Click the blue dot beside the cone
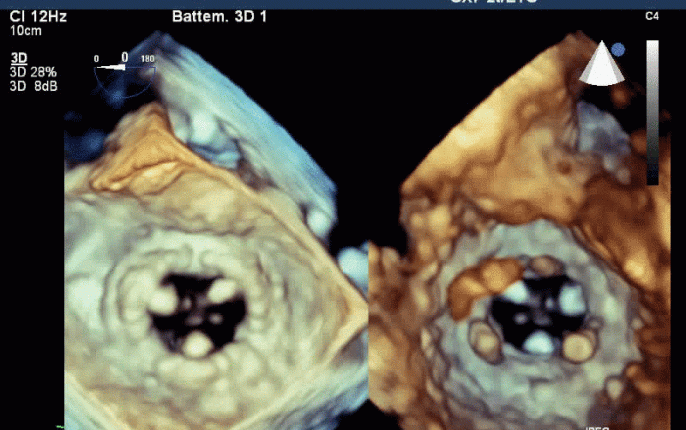The image size is (686, 430). [618, 49]
